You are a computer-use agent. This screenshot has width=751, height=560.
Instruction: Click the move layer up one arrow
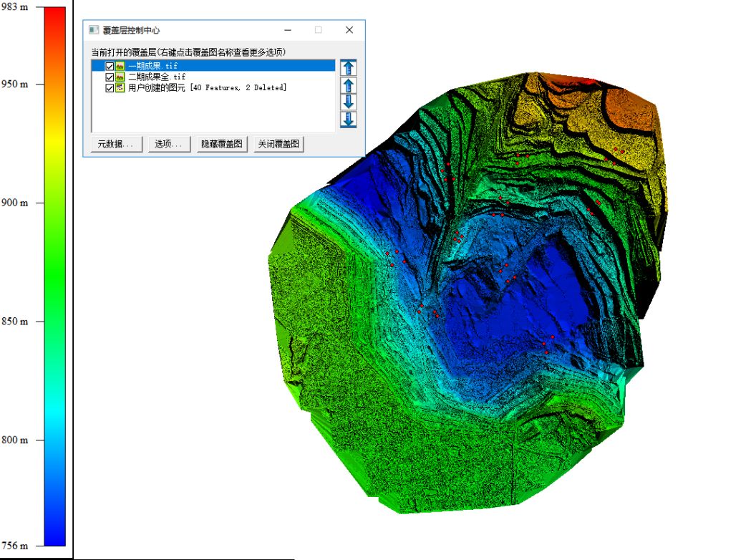coord(349,85)
